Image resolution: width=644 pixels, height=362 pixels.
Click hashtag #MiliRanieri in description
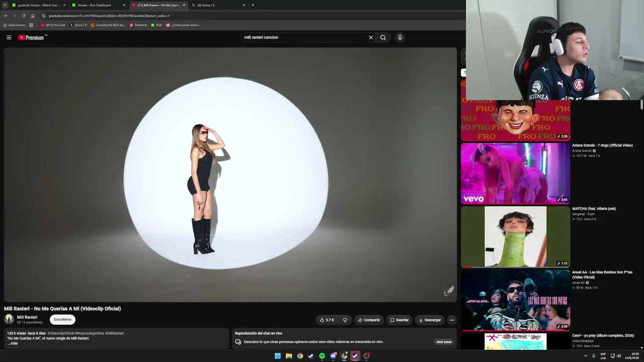tap(114, 333)
